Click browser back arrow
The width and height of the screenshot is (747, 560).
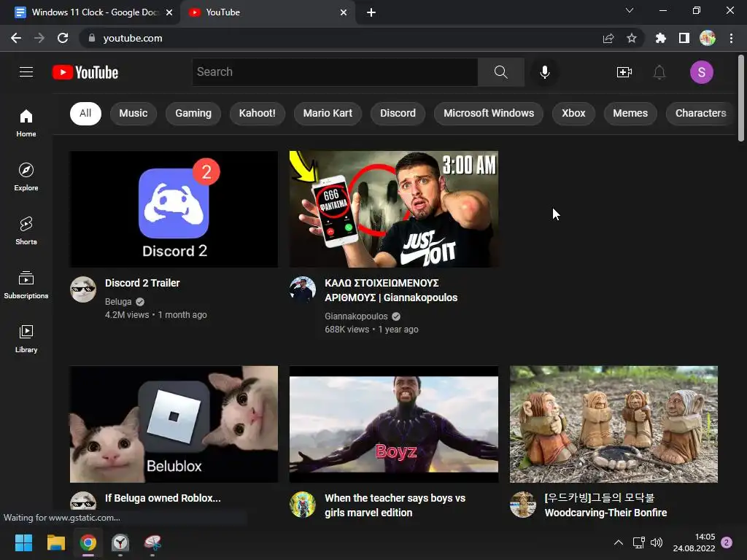[16, 38]
